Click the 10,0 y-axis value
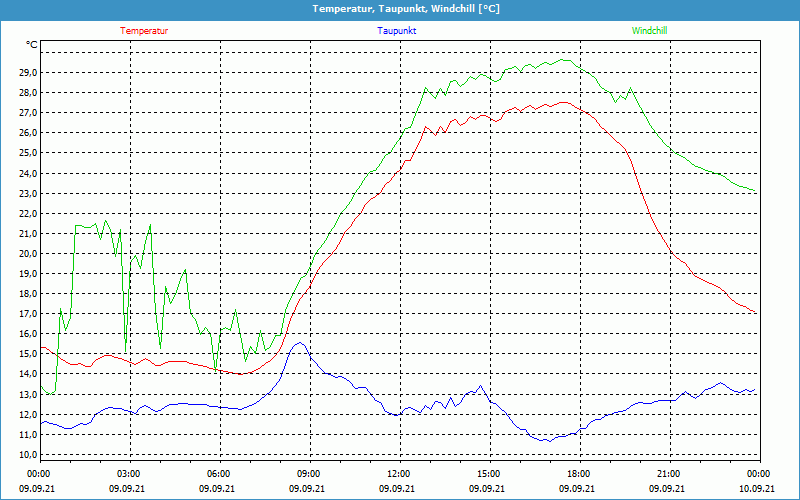This screenshot has height=500, width=800. click(29, 455)
